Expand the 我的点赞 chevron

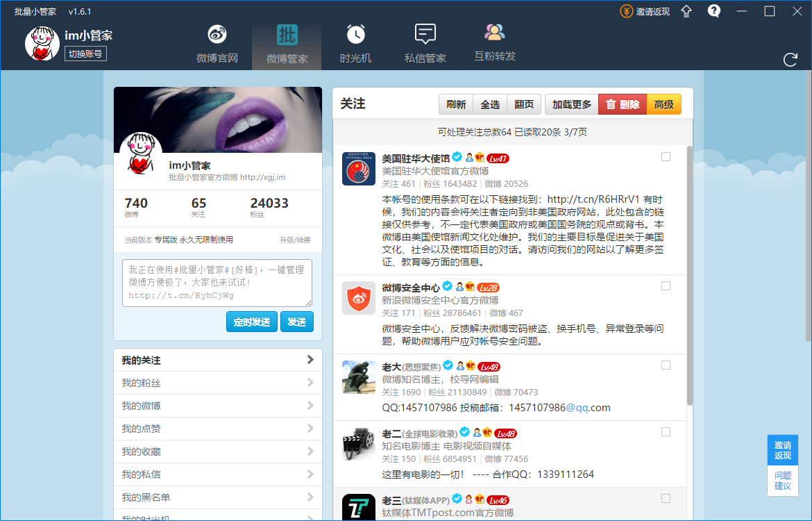(x=310, y=428)
